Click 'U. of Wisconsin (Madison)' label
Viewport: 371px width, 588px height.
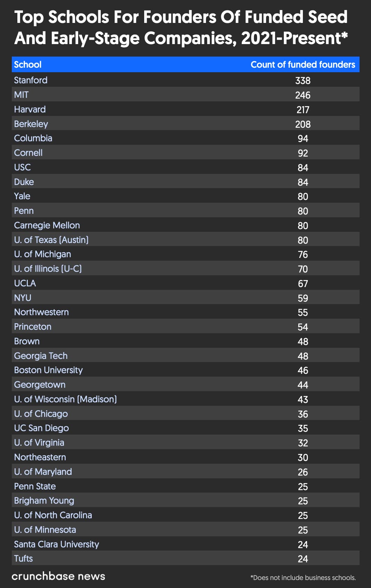pyautogui.click(x=65, y=399)
